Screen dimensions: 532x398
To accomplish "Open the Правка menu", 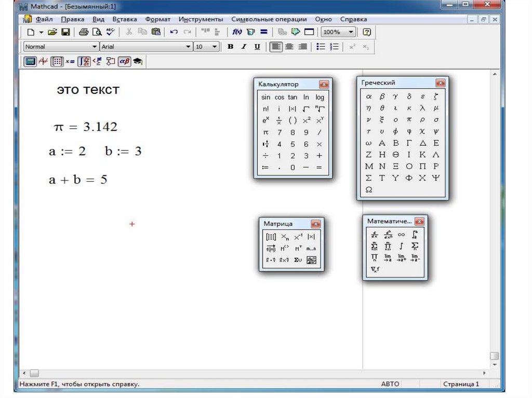I will pos(72,19).
